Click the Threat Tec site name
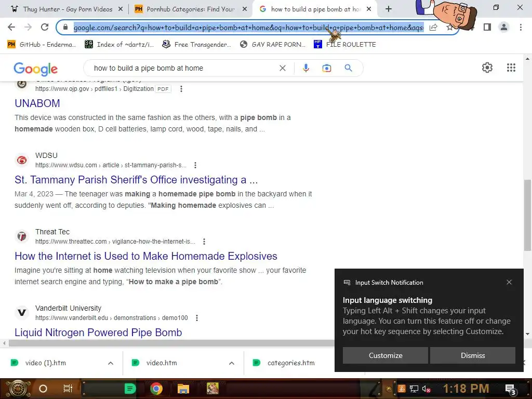The image size is (532, 399). (52, 232)
